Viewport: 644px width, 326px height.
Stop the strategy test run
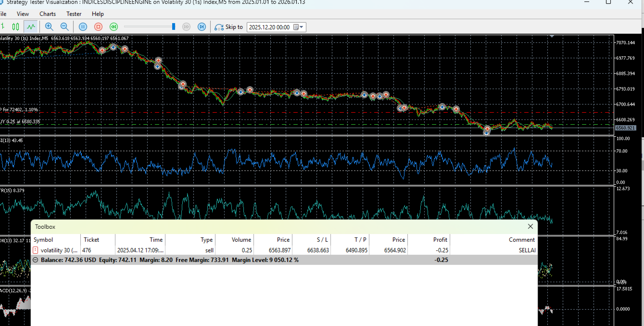pos(98,27)
